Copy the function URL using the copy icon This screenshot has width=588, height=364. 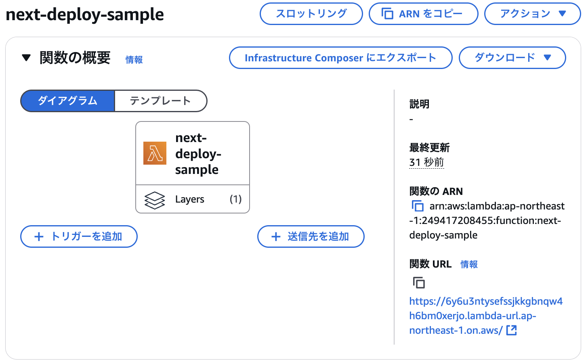[419, 283]
